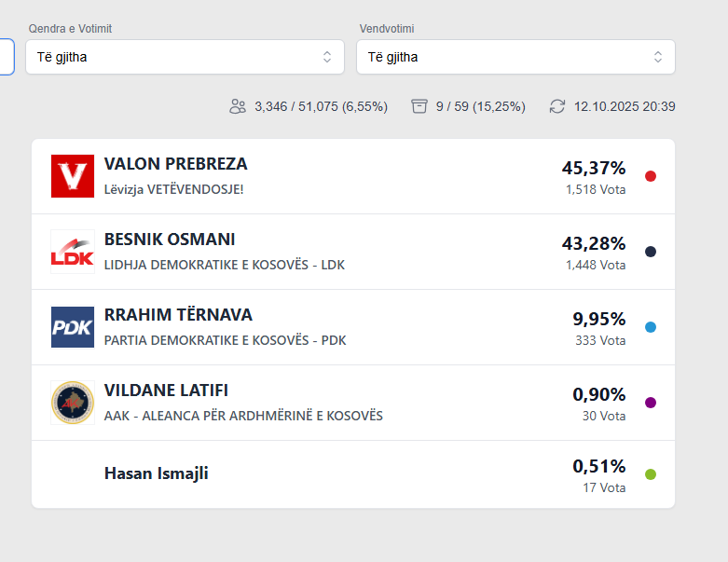
Task: Click candidate name Rrahim Tërnava
Action: pos(178,315)
